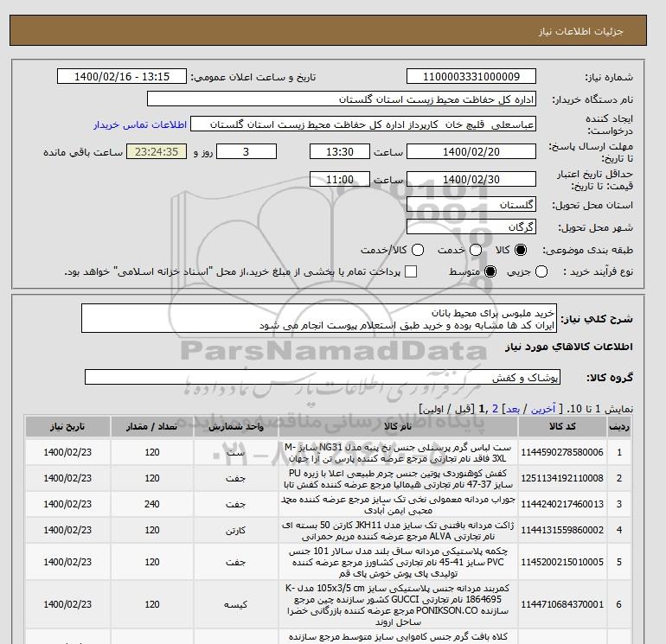Click the تاریخ نیاز column header

point(67,427)
